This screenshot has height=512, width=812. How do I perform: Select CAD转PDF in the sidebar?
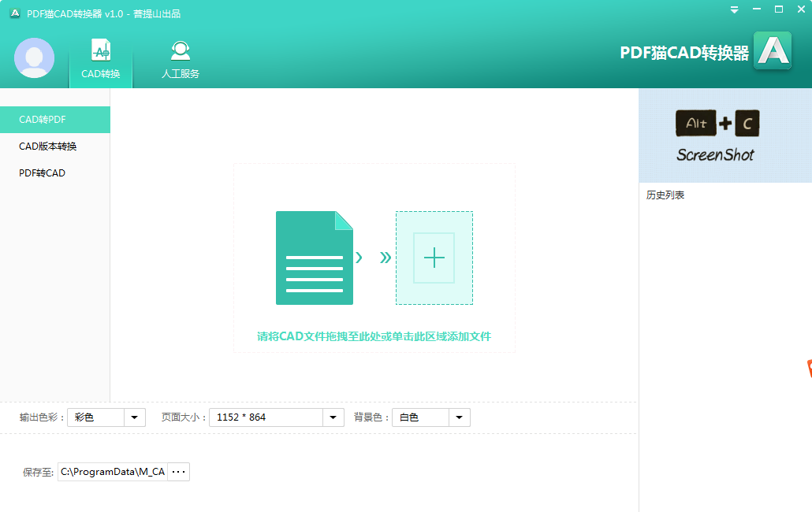click(54, 120)
